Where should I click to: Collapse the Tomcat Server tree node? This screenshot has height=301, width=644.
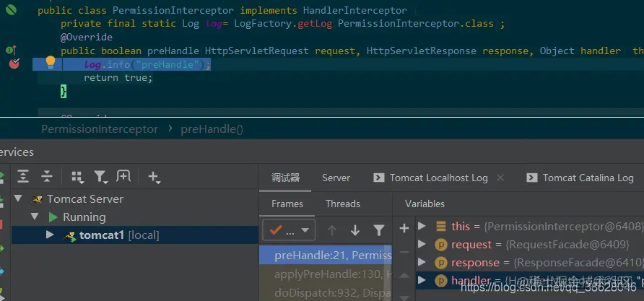[17, 199]
